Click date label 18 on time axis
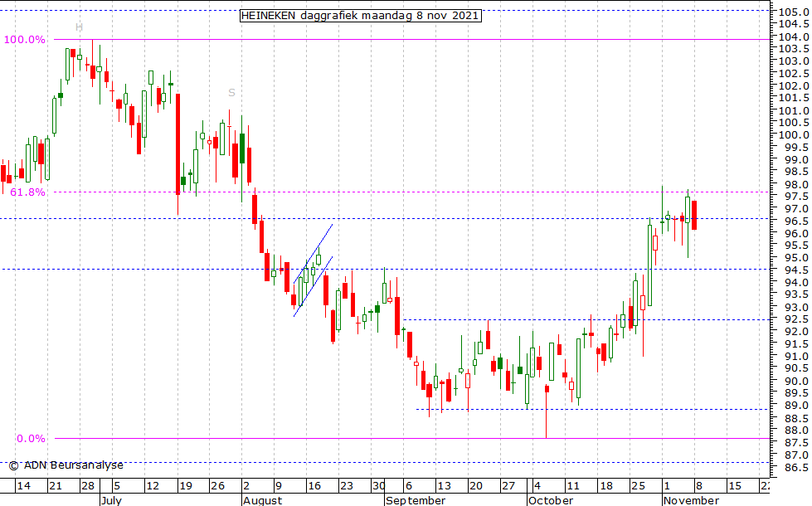 coord(606,486)
